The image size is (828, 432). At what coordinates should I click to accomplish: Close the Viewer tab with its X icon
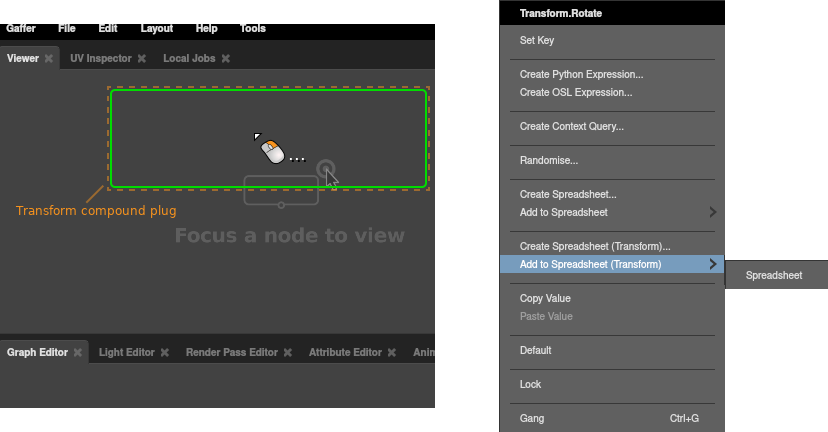48,59
